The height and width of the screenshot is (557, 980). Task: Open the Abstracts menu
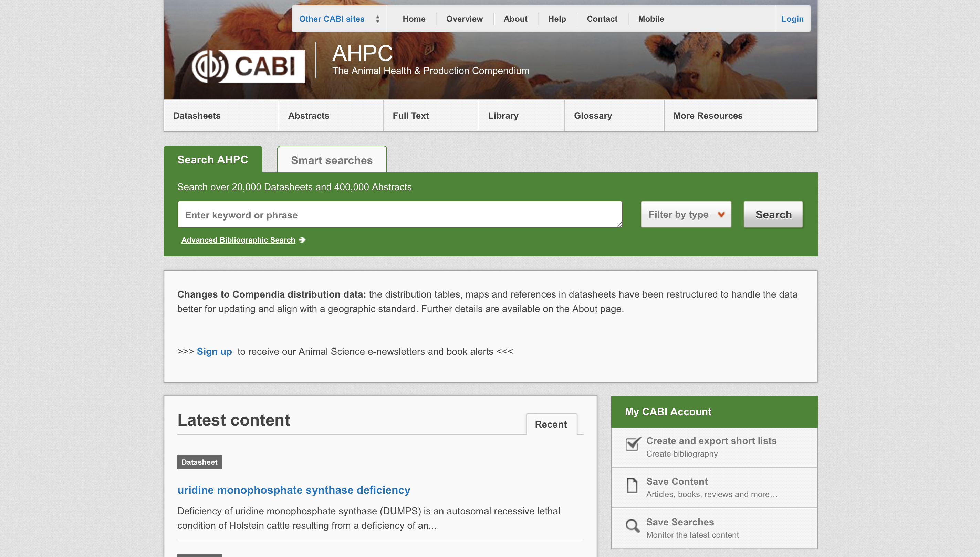point(331,116)
